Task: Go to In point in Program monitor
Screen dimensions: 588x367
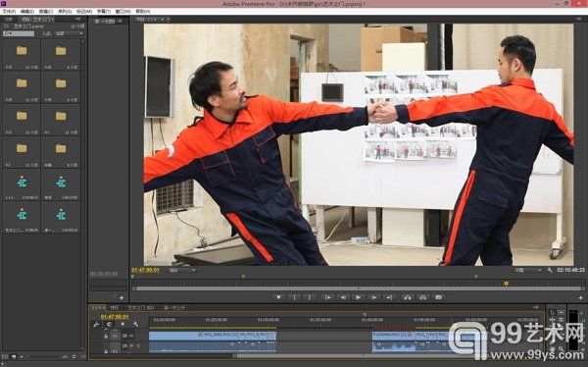Action: [x=327, y=297]
